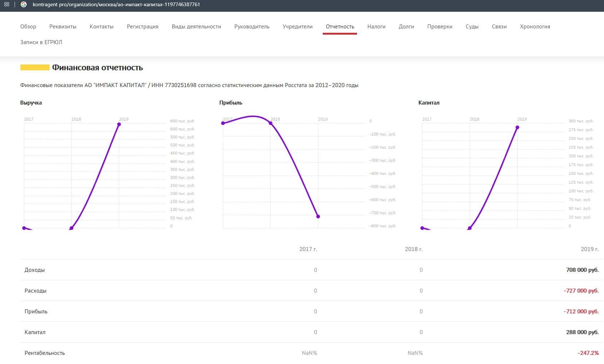
Task: Switch to the Хронология tab
Action: (535, 27)
